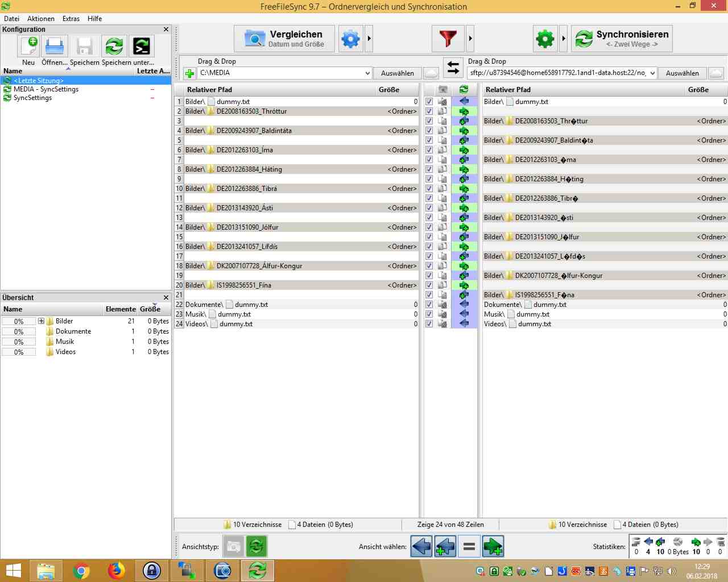
Task: Open filter settings red funnel
Action: click(x=448, y=39)
